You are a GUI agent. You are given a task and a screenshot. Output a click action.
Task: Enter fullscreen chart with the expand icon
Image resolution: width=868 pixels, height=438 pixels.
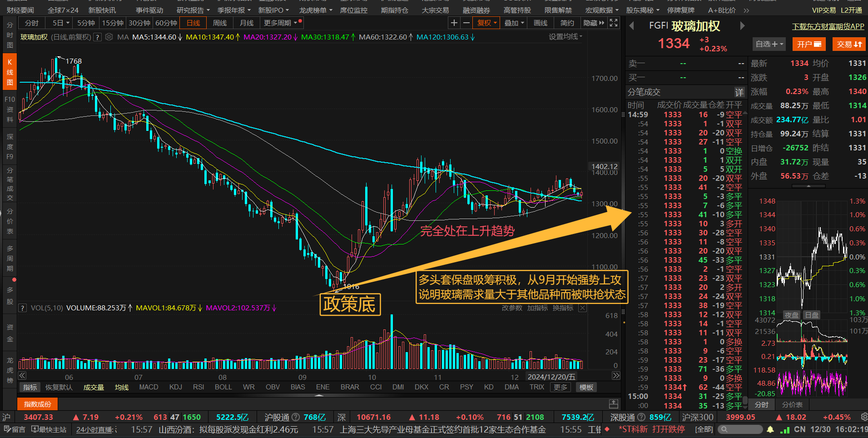[x=614, y=23]
